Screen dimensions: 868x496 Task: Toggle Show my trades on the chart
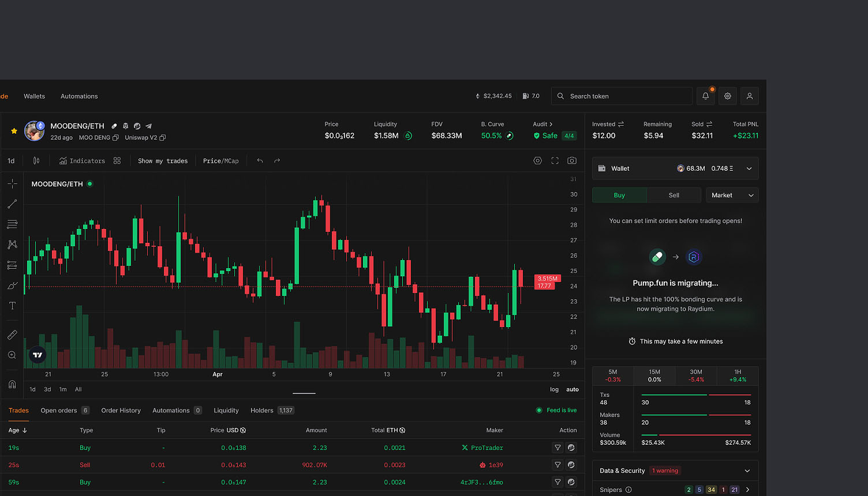point(163,160)
